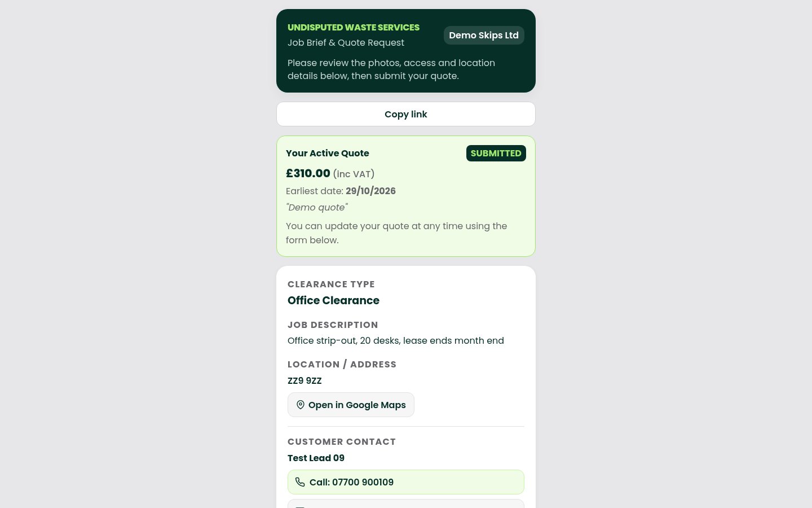Click the Location / Address section label
Screen dimensions: 812x508
point(342,364)
